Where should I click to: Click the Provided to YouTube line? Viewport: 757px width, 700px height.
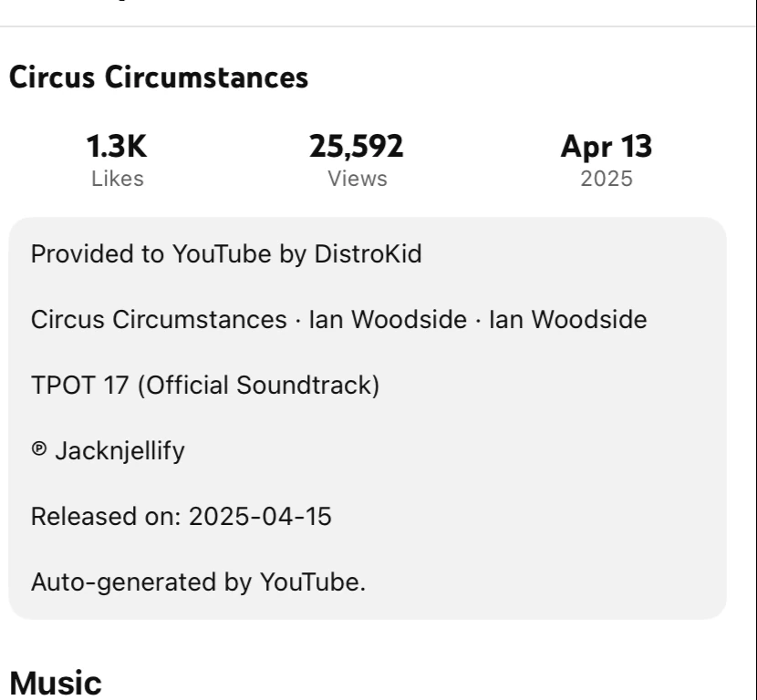click(226, 254)
